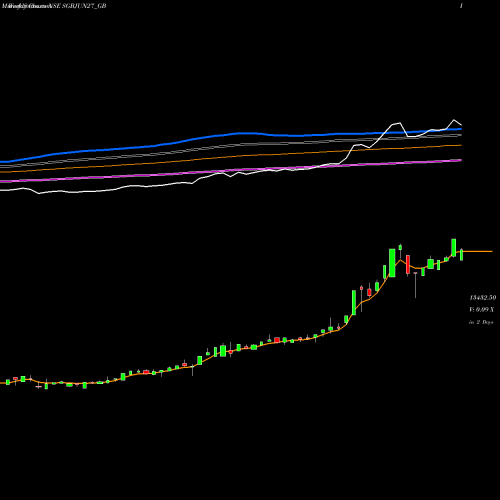This screenshot has height=500, width=500.
Task: Click the 'V: 0.99 X' volume label
Action: (x=481, y=310)
